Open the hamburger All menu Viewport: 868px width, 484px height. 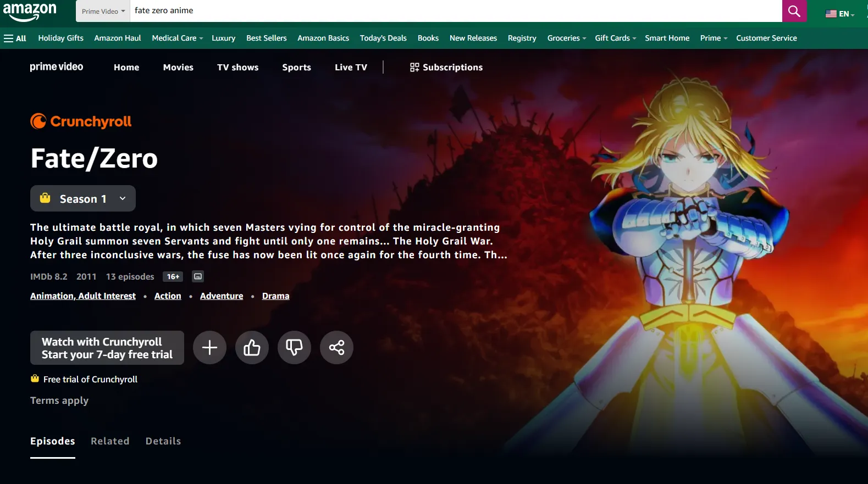coord(15,38)
